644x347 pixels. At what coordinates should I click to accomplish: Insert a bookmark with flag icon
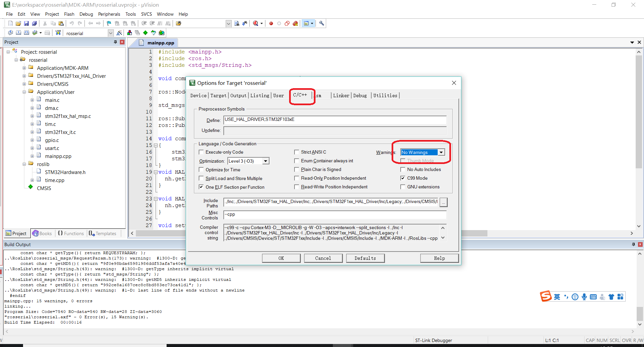(109, 23)
